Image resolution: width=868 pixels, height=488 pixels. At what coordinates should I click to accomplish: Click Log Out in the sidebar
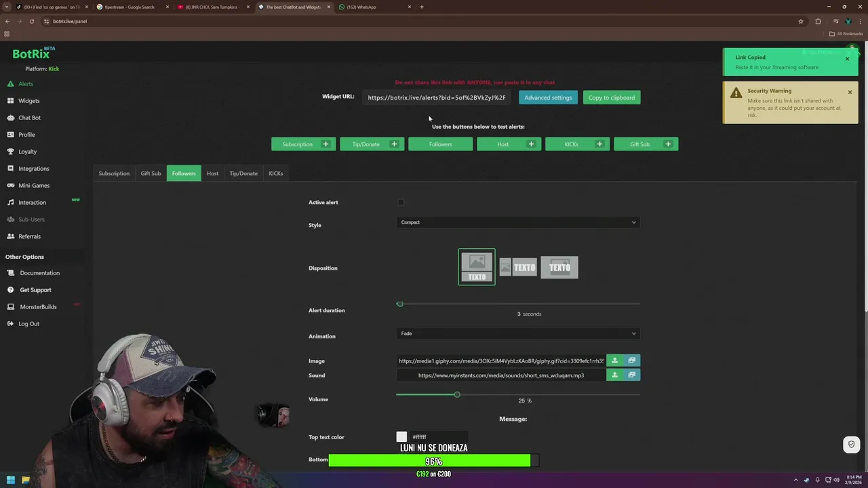[28, 324]
